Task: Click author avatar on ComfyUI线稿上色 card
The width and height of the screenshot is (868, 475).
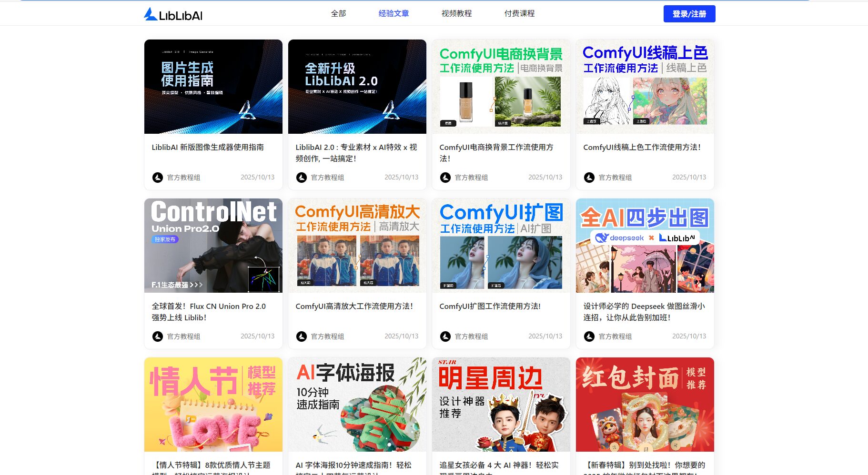Action: 589,178
